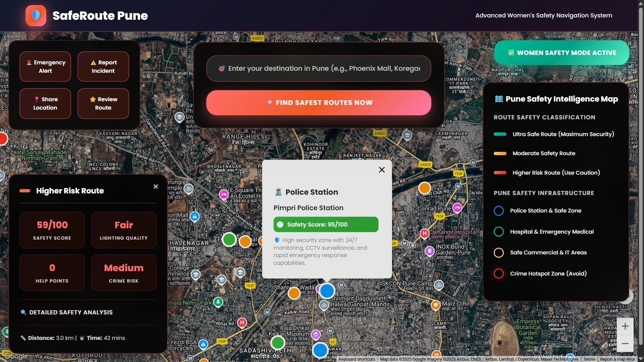This screenshot has height=362, width=644.
Task: Click the blue Pimpri Police Station marker
Action: pyautogui.click(x=327, y=291)
